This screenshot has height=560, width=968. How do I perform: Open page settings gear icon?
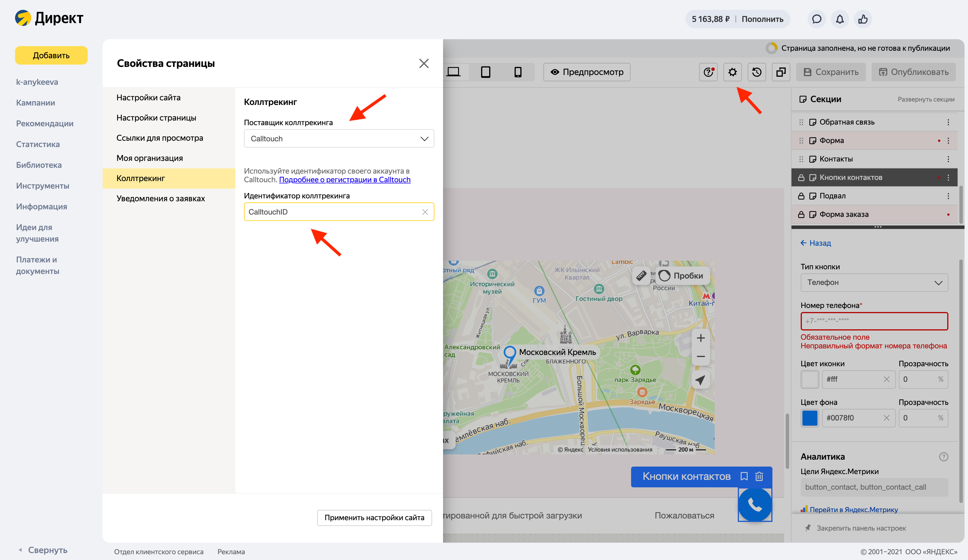733,72
